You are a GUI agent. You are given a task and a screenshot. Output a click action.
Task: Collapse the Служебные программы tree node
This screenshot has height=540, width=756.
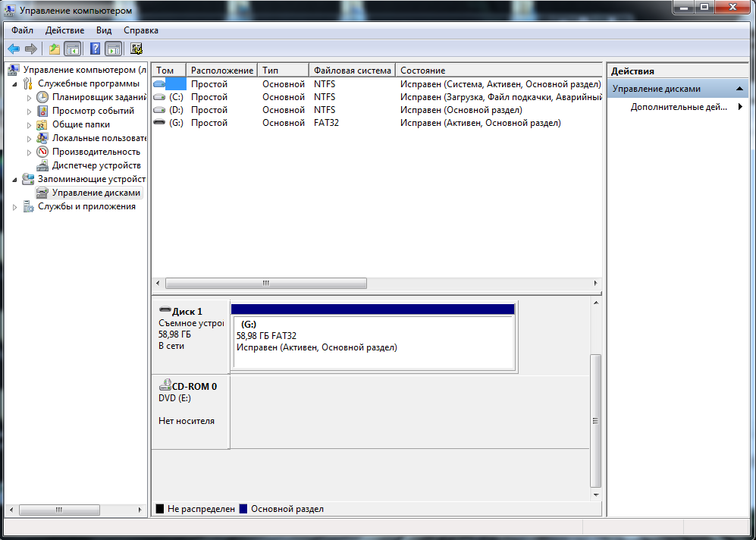(15, 83)
